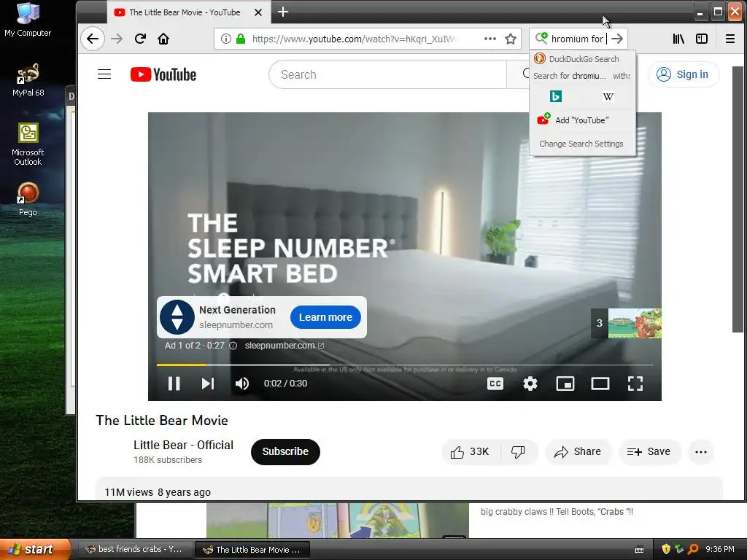This screenshot has height=560, width=747.
Task: Click Learn more on the ad
Action: [x=325, y=317]
